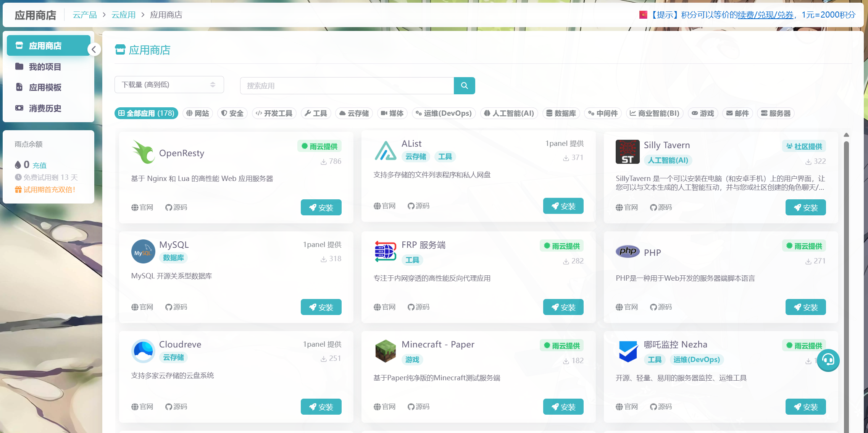Install Cloudreve with its 安装 button

click(321, 407)
